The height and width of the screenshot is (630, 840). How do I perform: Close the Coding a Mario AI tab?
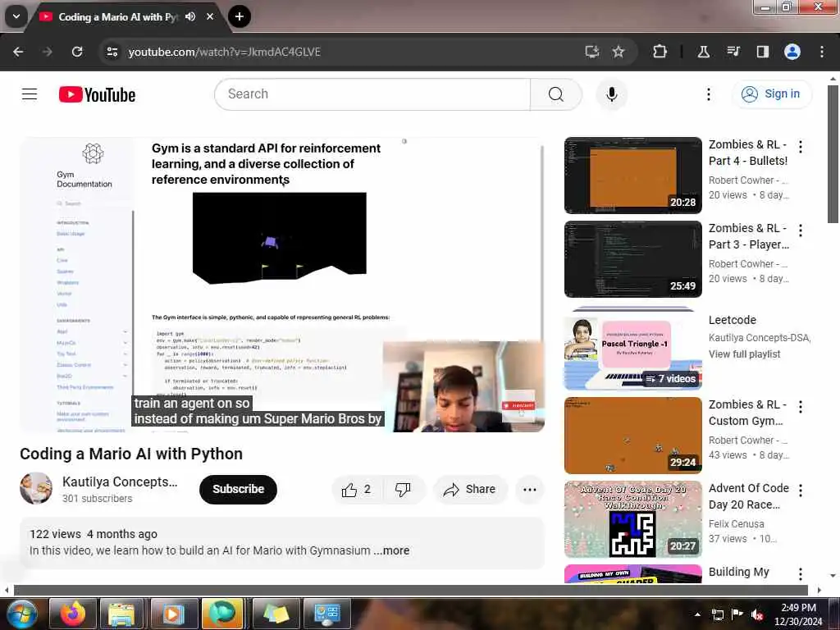(210, 16)
